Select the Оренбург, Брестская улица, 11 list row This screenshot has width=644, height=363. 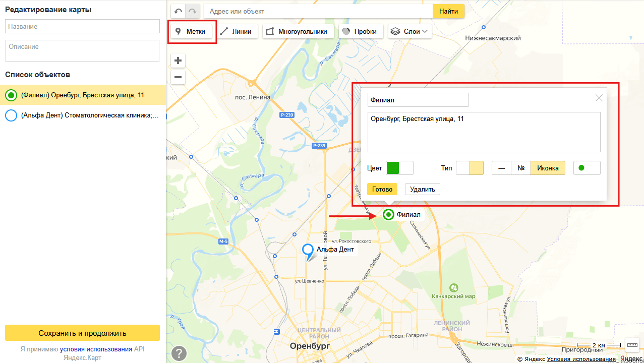[x=83, y=95]
